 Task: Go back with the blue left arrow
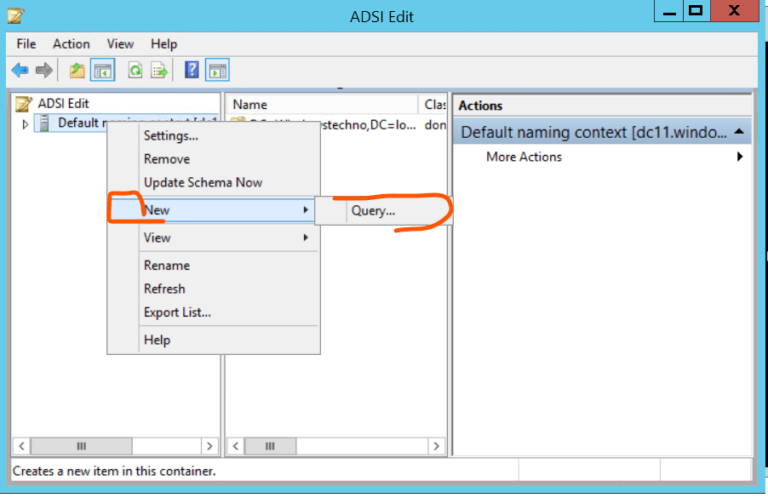coord(20,70)
